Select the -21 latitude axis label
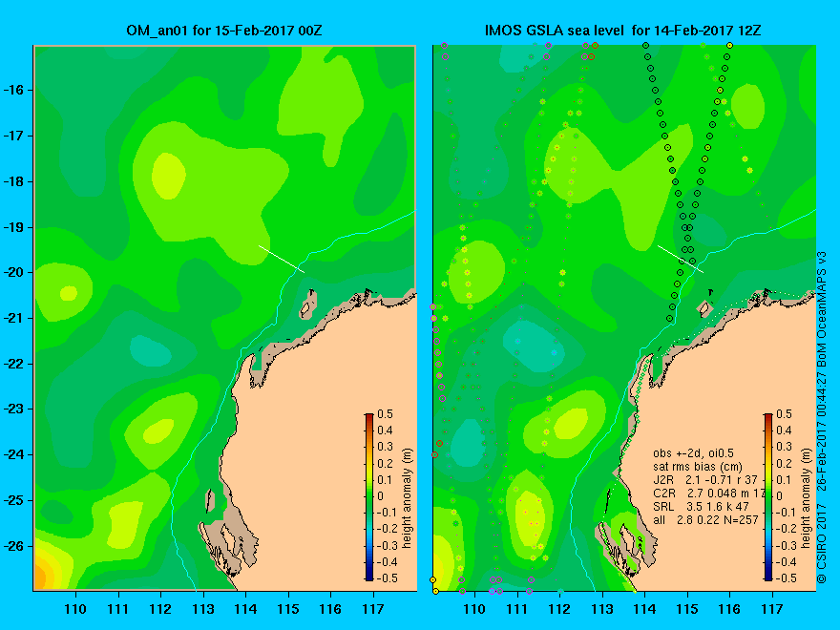The image size is (840, 630). click(15, 318)
